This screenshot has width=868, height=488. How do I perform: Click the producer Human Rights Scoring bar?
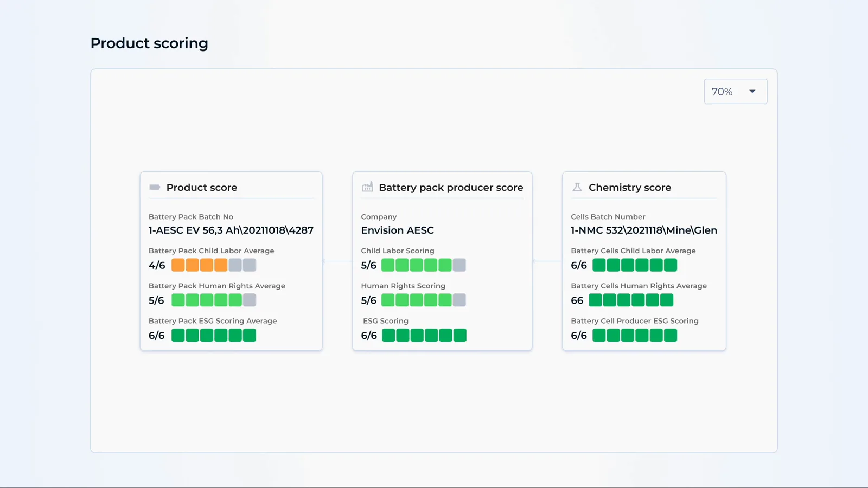point(424,300)
